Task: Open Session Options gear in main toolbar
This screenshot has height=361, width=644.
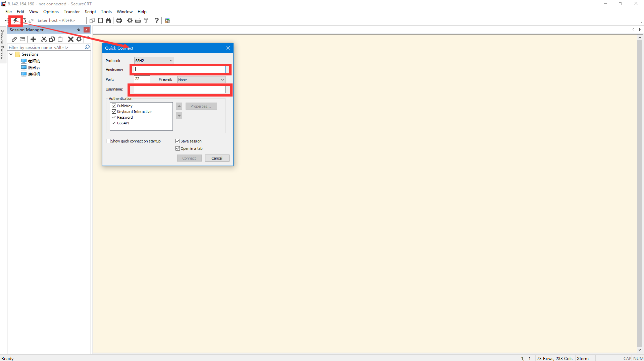Action: click(130, 20)
